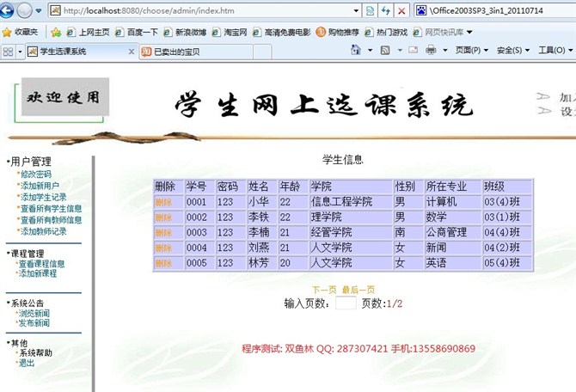Screen dimensions: 576x392
Task: Click the red stop loading icon
Action: pos(401,10)
